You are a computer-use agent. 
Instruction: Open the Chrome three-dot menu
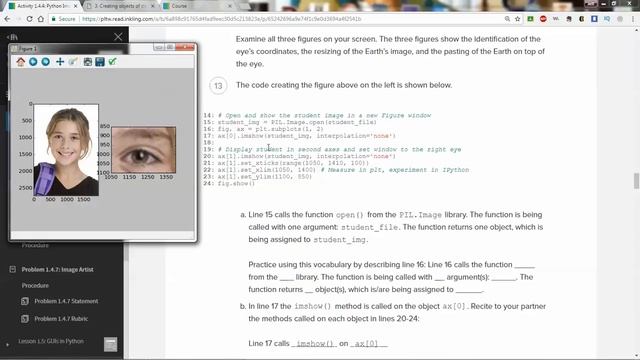click(633, 19)
